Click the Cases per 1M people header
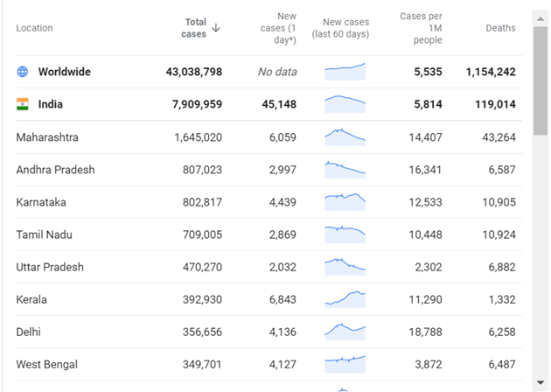The height and width of the screenshot is (392, 551). [421, 28]
